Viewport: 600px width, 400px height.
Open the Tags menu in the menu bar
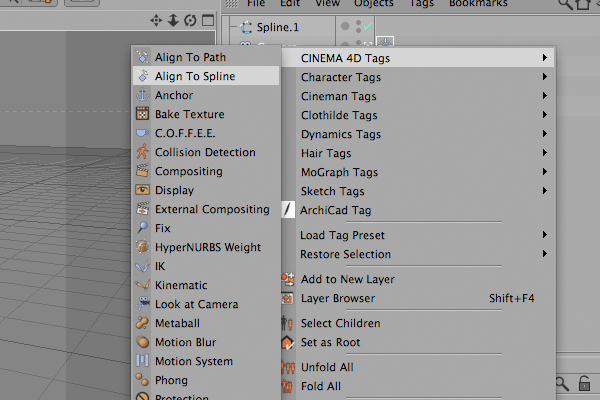coord(422,3)
